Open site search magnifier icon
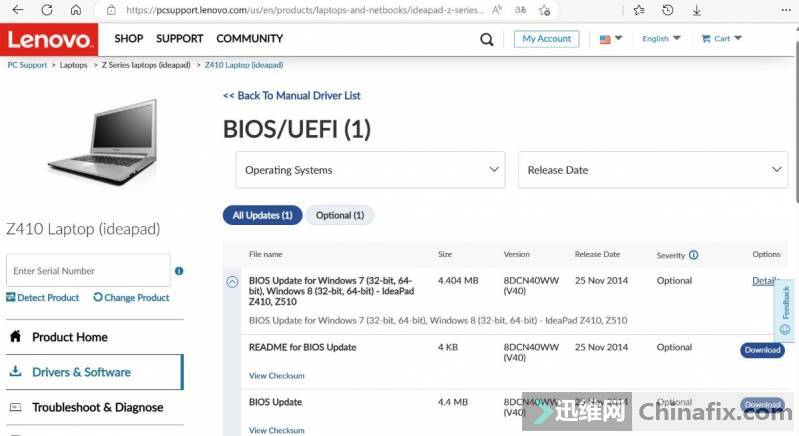The image size is (799, 436). click(487, 39)
